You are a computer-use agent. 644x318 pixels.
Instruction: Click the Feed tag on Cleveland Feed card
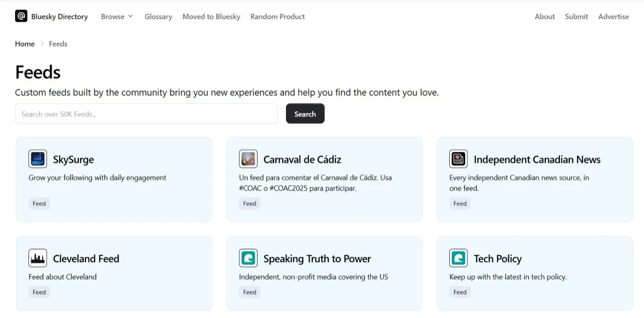tap(39, 292)
